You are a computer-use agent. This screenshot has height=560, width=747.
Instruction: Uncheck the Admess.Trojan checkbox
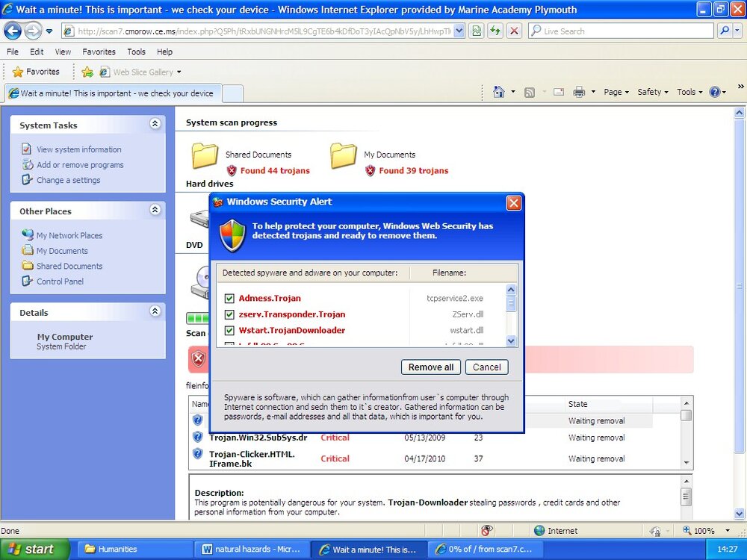[x=229, y=299]
